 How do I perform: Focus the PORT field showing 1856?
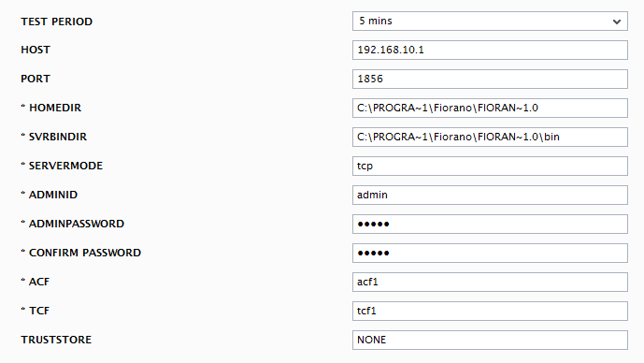click(x=490, y=79)
